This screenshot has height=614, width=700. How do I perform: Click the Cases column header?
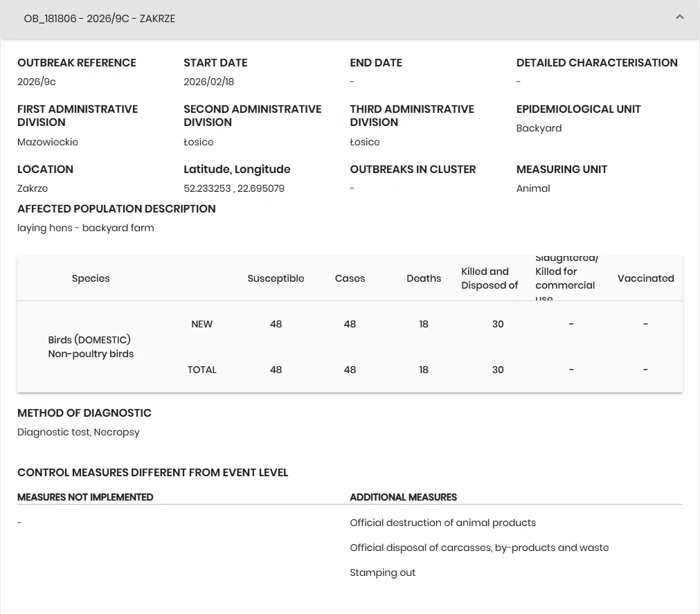(350, 278)
